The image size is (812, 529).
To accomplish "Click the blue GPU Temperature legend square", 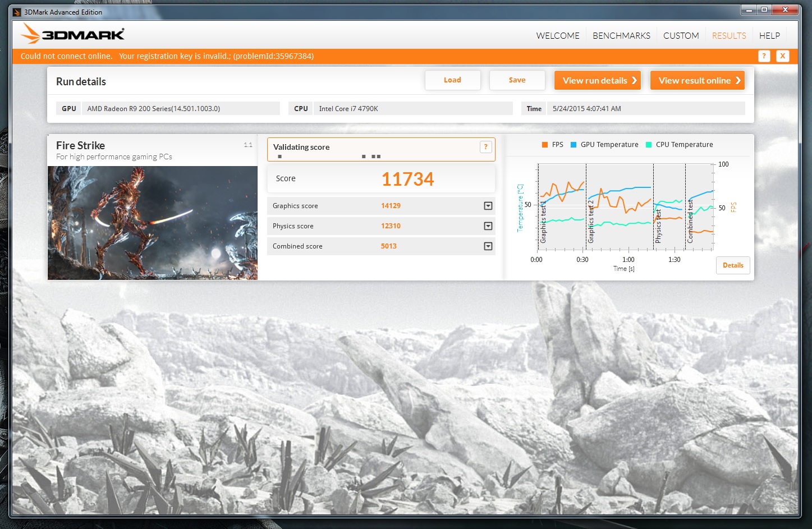I will coord(574,145).
